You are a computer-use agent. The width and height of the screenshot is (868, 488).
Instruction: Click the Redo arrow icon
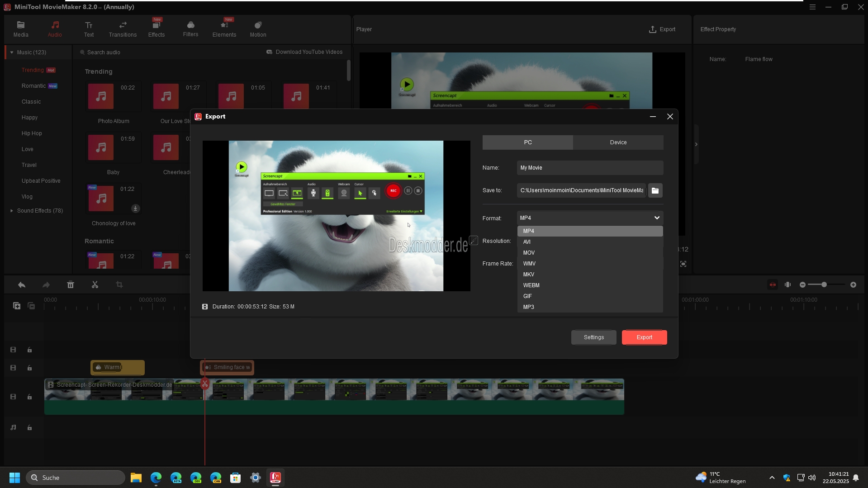click(x=46, y=285)
